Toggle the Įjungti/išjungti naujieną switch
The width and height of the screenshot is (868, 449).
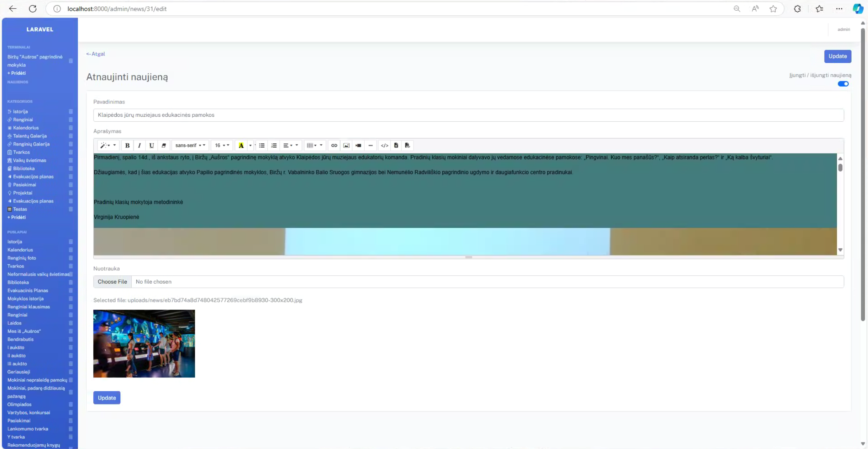(x=843, y=84)
